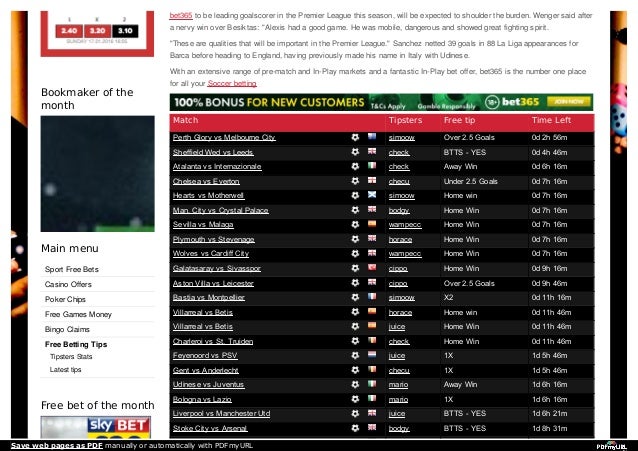Click Turkey flag in Galatasaray vs Sivasspor row

[372, 267]
